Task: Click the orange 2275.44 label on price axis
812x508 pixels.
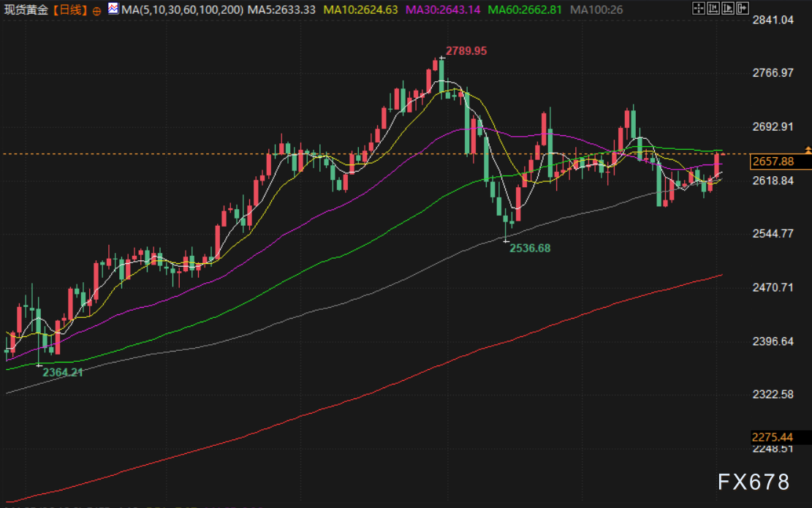Action: pos(773,437)
